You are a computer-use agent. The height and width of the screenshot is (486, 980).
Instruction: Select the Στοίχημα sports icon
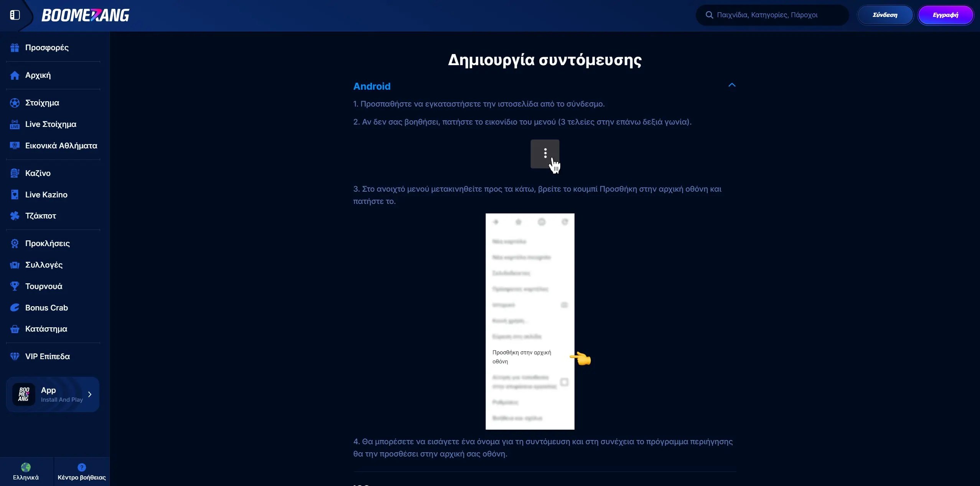[x=15, y=102]
